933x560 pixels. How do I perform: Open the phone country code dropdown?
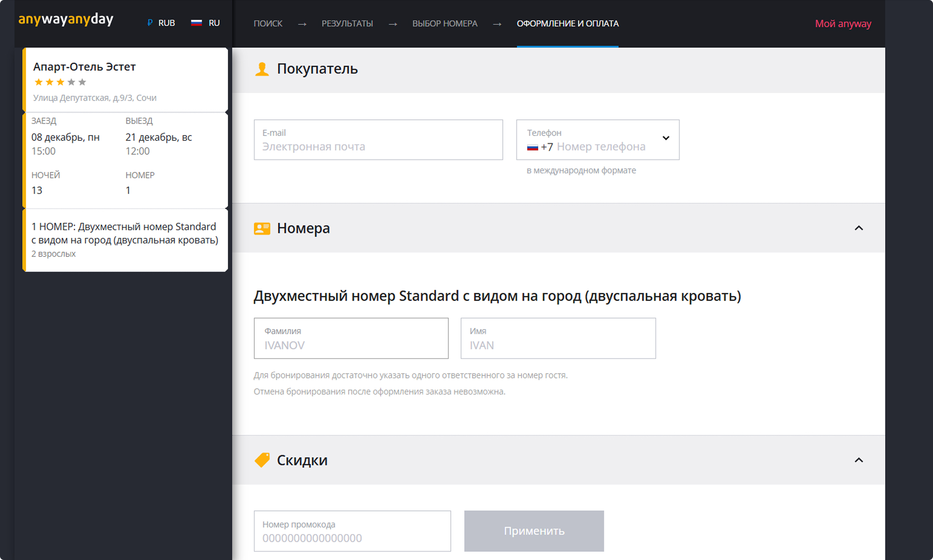pyautogui.click(x=665, y=138)
